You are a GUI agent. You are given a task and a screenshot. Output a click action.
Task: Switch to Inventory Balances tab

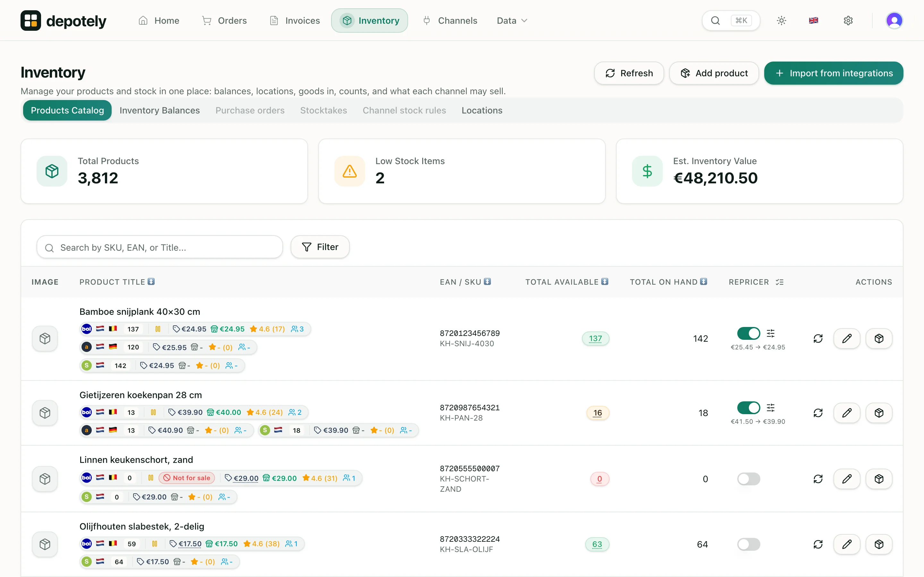click(159, 110)
